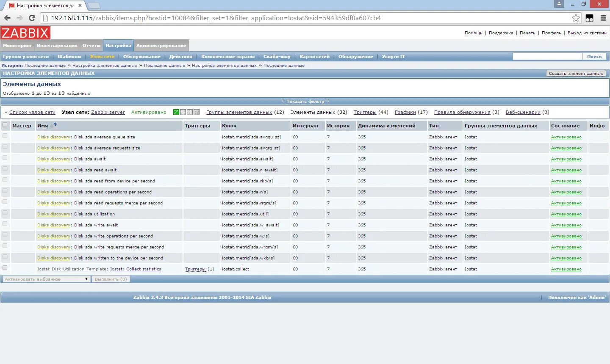The width and height of the screenshot is (610, 364).
Task: Open Группы элементов данных link
Action: coord(239,112)
